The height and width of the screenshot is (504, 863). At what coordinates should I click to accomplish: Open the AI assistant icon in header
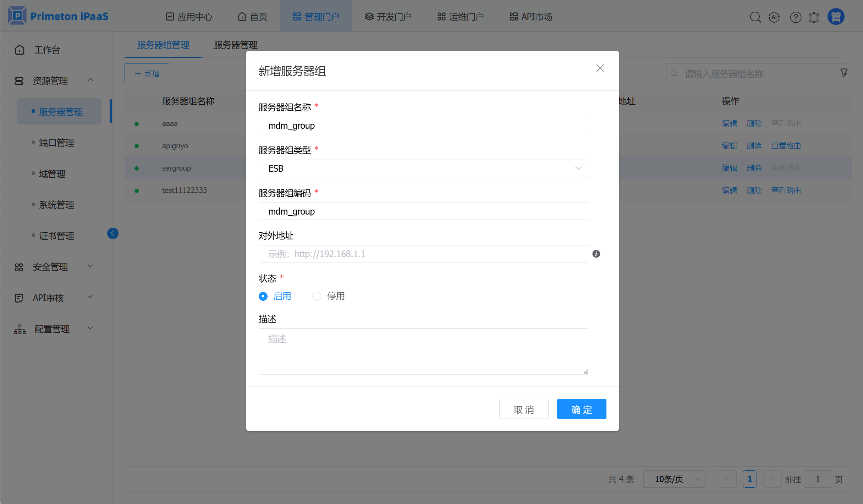pos(774,17)
